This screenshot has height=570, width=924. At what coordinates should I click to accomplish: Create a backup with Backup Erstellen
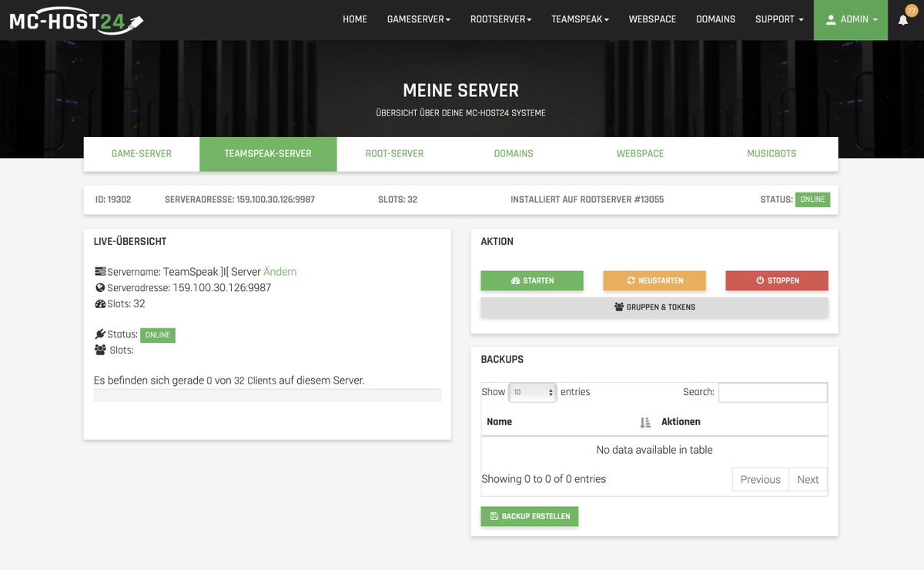pyautogui.click(x=530, y=516)
